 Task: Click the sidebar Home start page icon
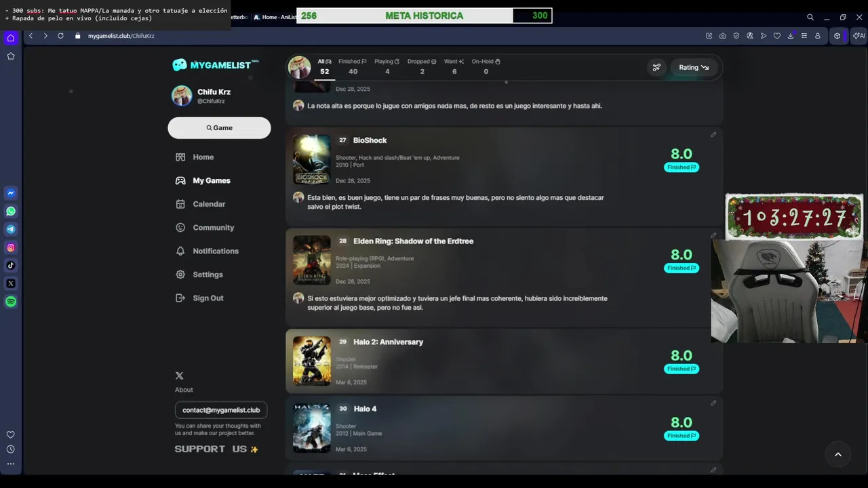(x=11, y=38)
